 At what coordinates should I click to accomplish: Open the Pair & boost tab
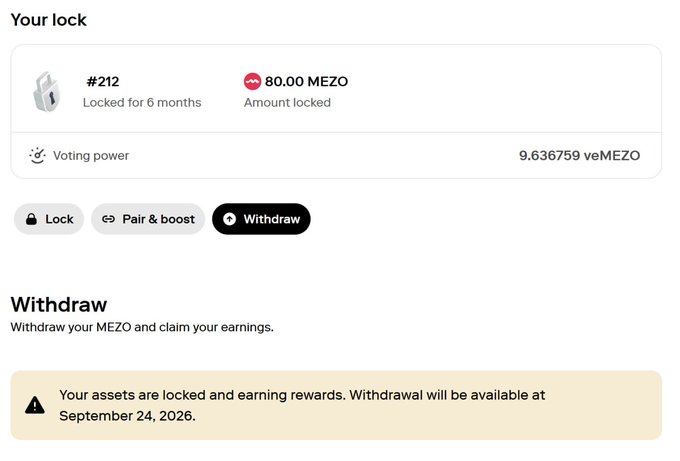coord(148,219)
